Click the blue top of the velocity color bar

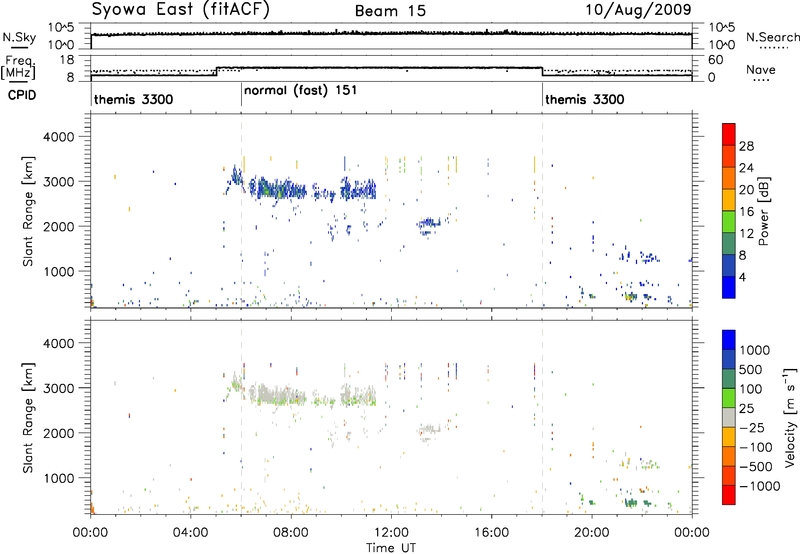(729, 340)
